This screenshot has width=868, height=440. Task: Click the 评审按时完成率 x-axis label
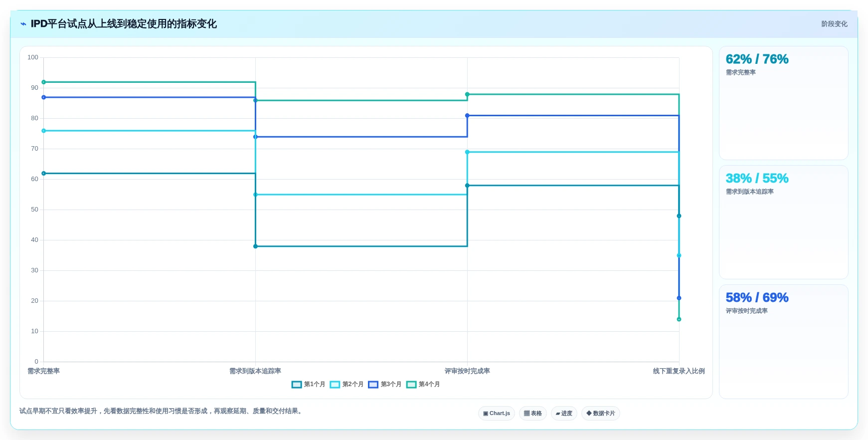coord(467,371)
